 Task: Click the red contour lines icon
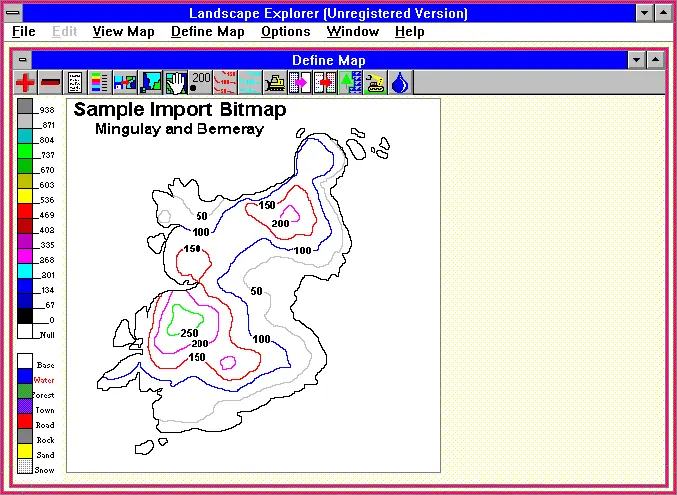pyautogui.click(x=225, y=83)
